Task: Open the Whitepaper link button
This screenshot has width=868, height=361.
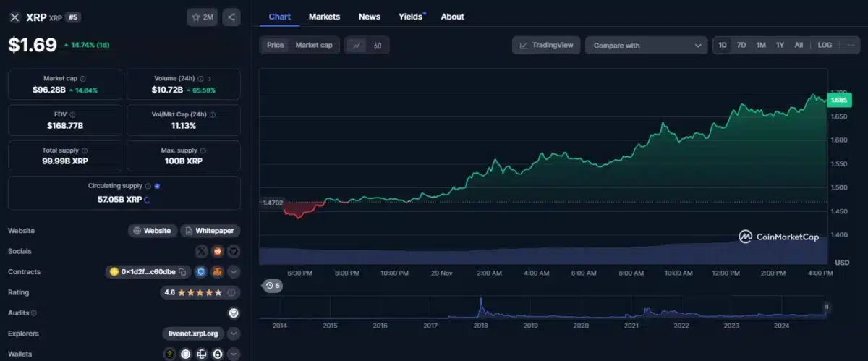Action: (x=210, y=231)
